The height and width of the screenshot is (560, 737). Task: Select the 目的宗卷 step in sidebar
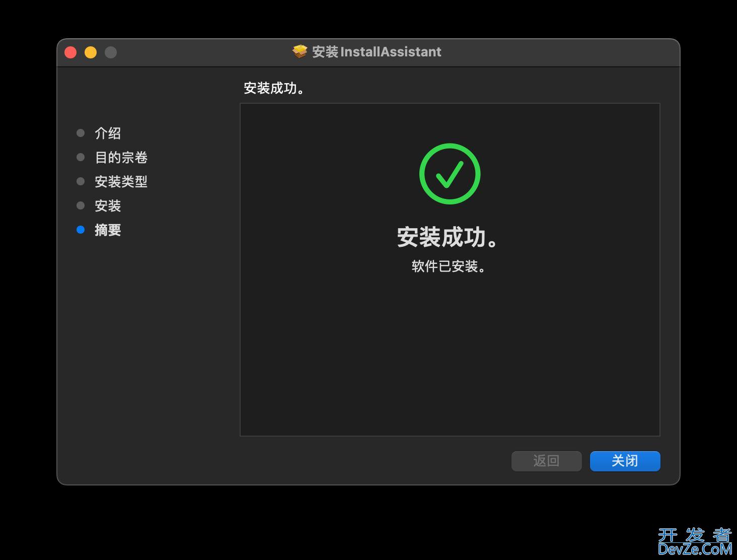(x=121, y=157)
